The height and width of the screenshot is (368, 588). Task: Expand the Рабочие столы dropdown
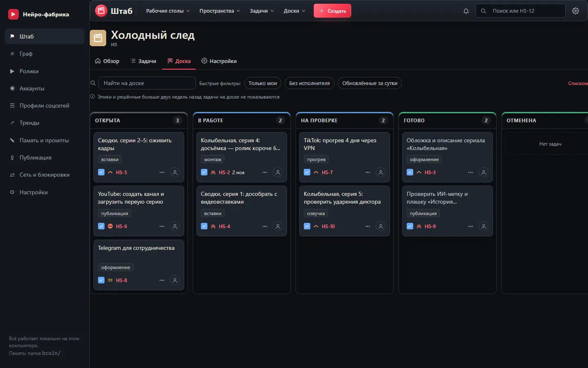168,11
